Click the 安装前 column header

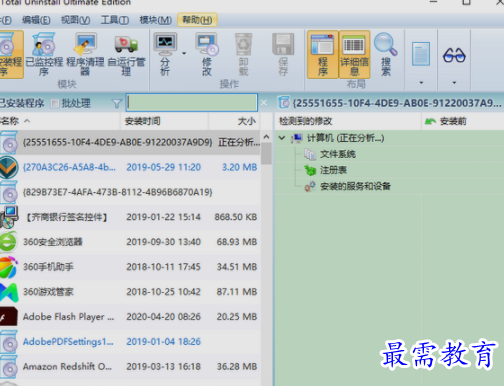point(463,121)
